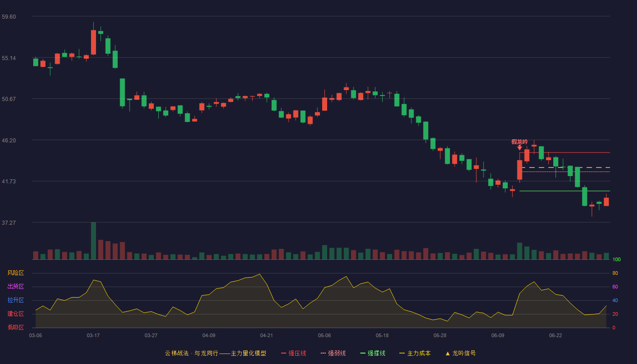Click the 拉升区 zone label
This screenshot has width=637, height=364.
click(15, 300)
